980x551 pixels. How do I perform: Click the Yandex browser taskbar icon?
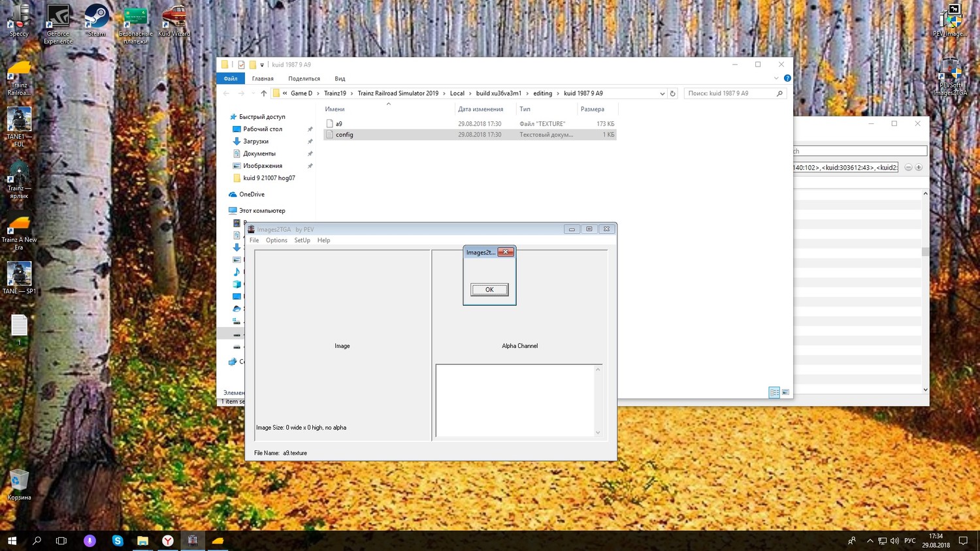(x=168, y=541)
